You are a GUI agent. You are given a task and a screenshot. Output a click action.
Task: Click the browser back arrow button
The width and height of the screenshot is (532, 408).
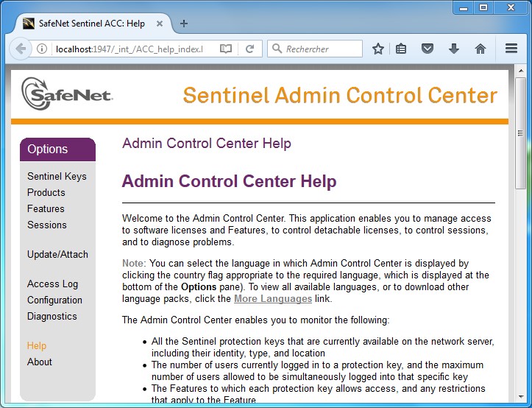coord(21,49)
